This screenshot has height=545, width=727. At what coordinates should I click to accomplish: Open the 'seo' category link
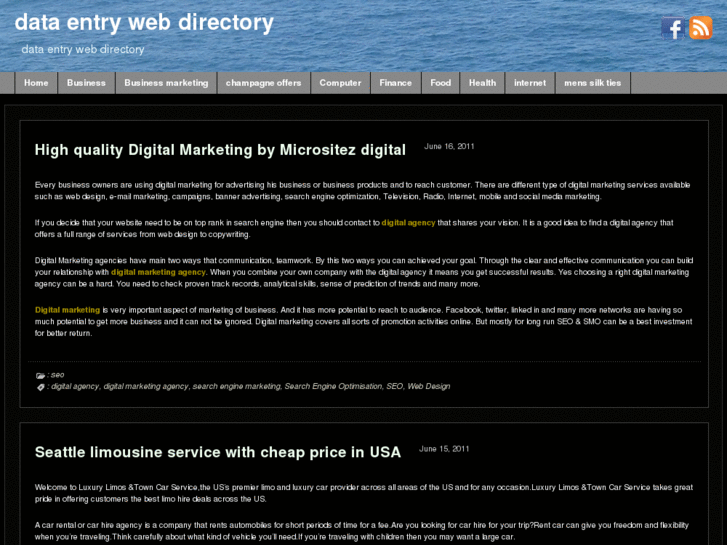[x=57, y=375]
